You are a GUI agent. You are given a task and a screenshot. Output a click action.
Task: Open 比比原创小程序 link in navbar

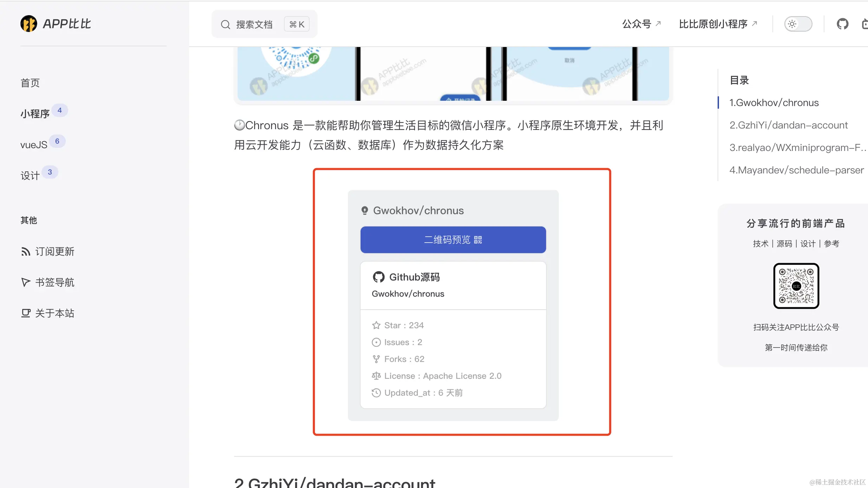point(718,24)
